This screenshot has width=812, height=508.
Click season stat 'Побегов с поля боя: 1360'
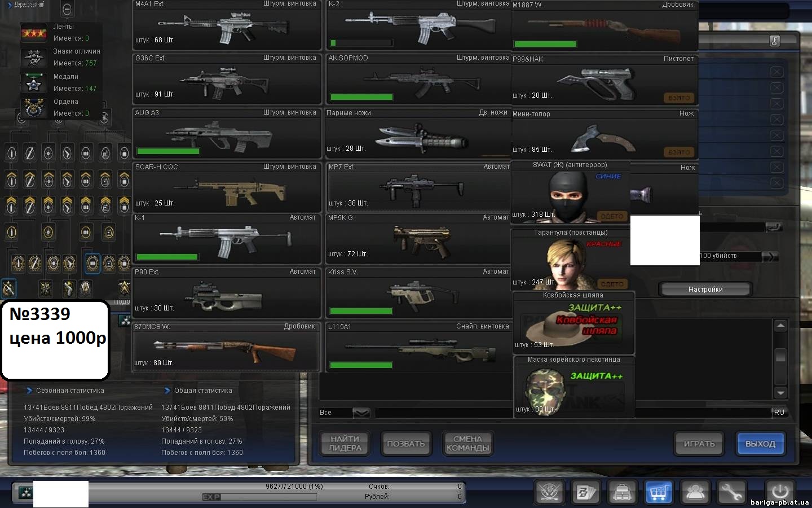coord(64,453)
